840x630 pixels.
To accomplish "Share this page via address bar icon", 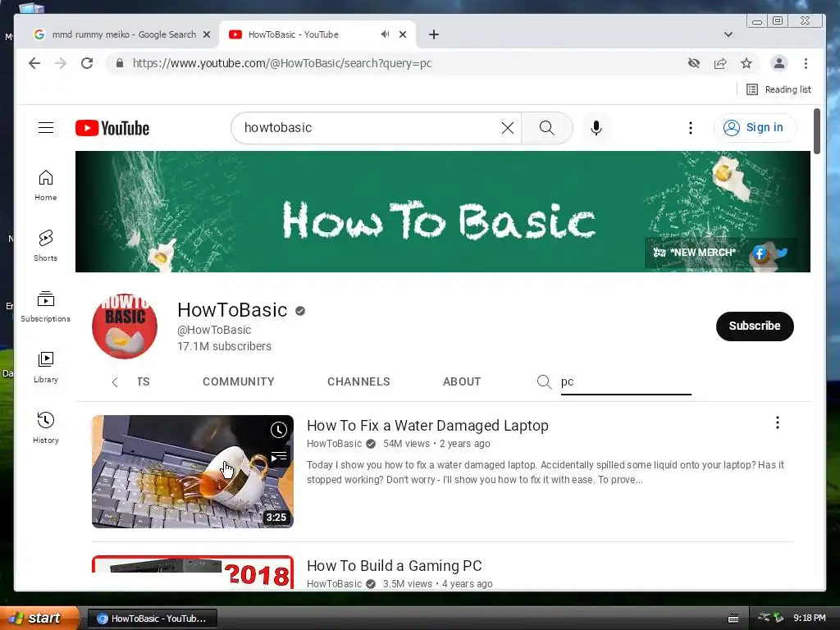I will pyautogui.click(x=720, y=63).
